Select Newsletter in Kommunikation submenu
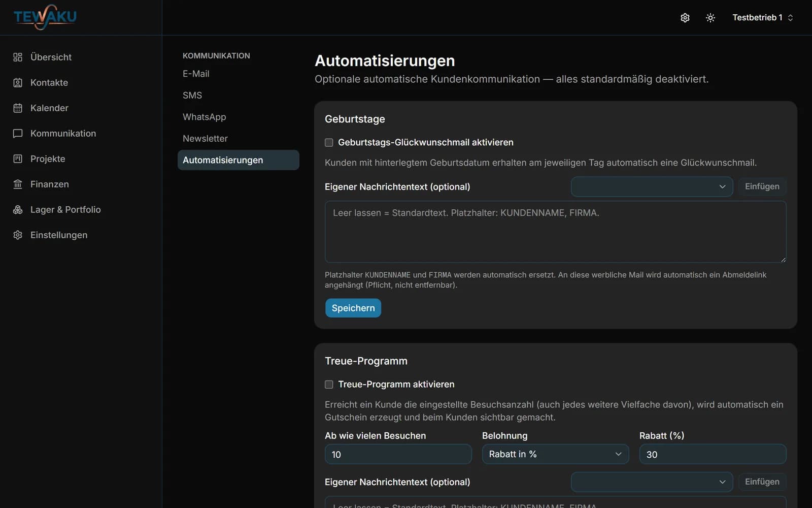This screenshot has height=508, width=812. [239, 139]
